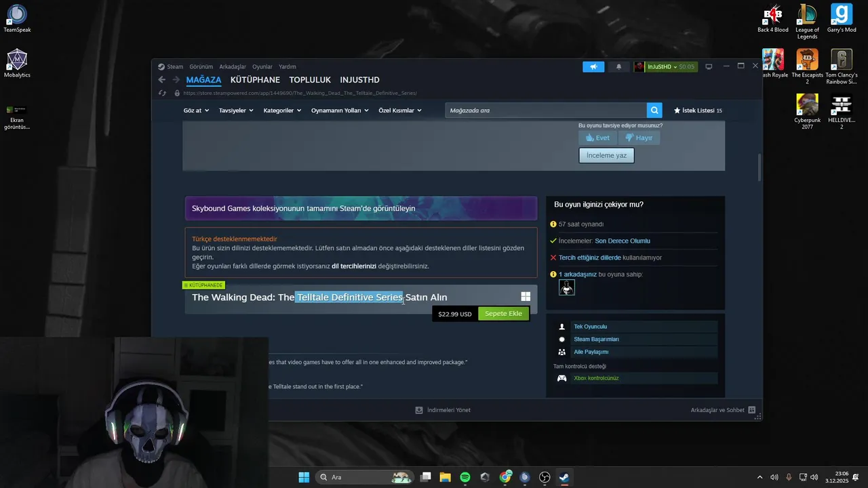The image size is (868, 488).
Task: Click the Windows taskbar Ara search box
Action: coord(365,477)
